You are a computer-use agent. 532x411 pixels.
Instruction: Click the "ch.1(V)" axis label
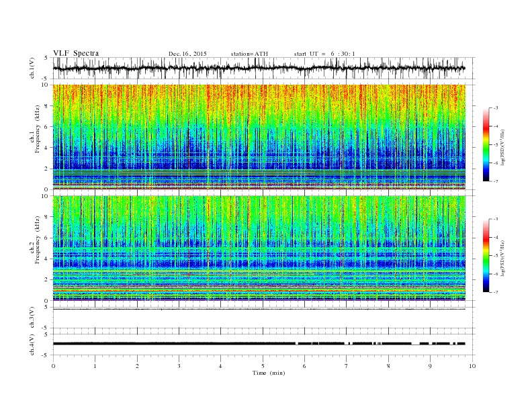point(32,68)
